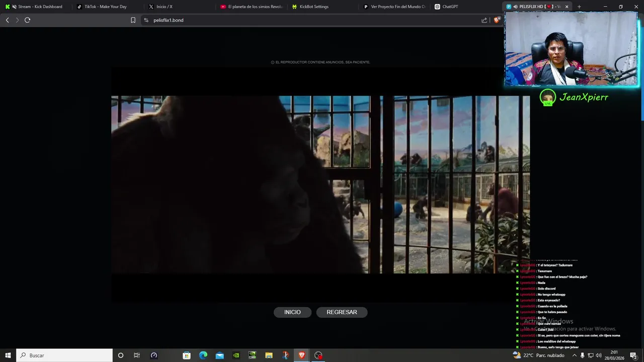Viewport: 644px width, 362px height.
Task: Open the Mail app on taskbar
Action: 220,355
